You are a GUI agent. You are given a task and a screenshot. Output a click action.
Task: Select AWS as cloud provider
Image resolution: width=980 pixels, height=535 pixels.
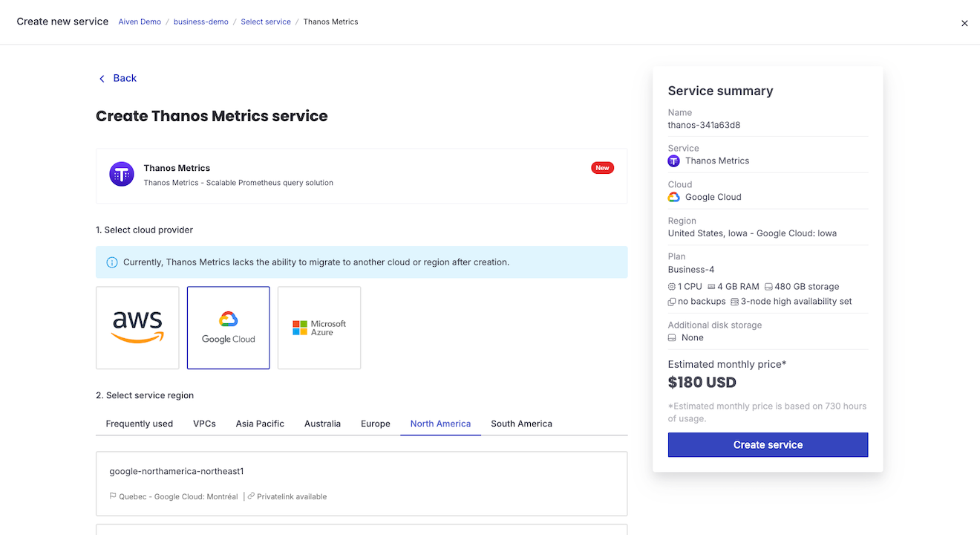tap(137, 328)
